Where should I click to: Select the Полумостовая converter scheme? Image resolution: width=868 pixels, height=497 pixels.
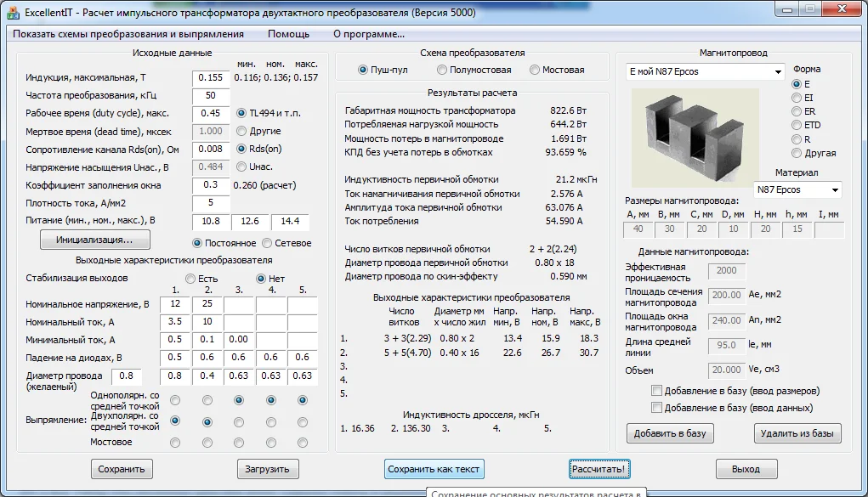[x=442, y=70]
